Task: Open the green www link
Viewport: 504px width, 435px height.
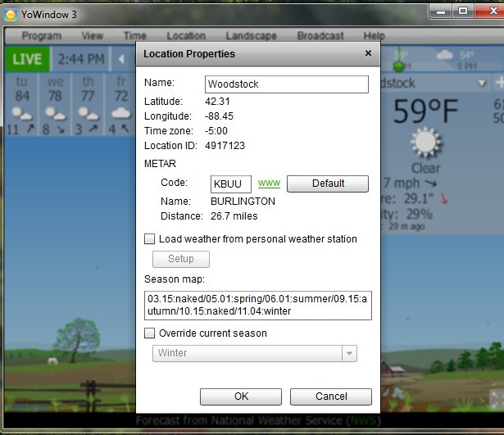Action: [269, 184]
